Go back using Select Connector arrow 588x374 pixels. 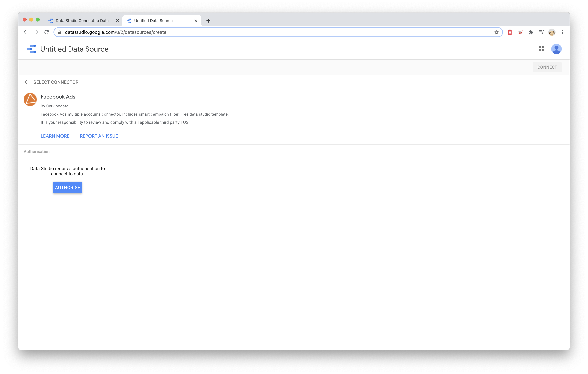point(27,82)
